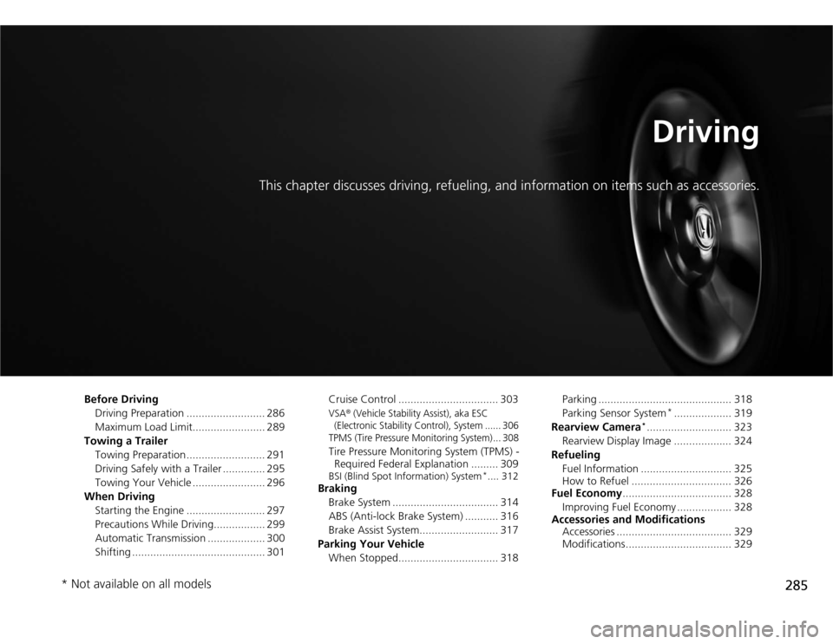Select the Towing Preparation 291 entry
The image size is (833, 644).
[190, 454]
